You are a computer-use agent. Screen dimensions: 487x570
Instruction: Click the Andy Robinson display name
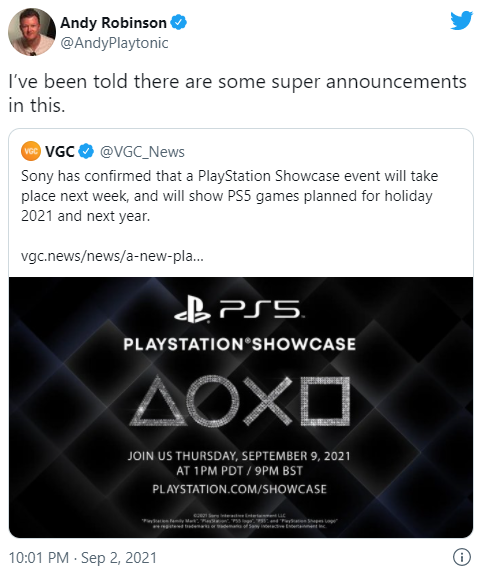[x=113, y=23]
